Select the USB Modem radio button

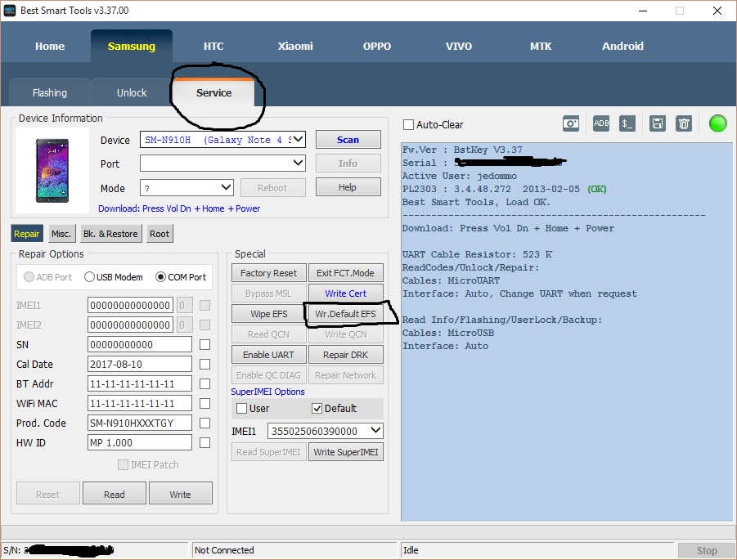point(89,277)
